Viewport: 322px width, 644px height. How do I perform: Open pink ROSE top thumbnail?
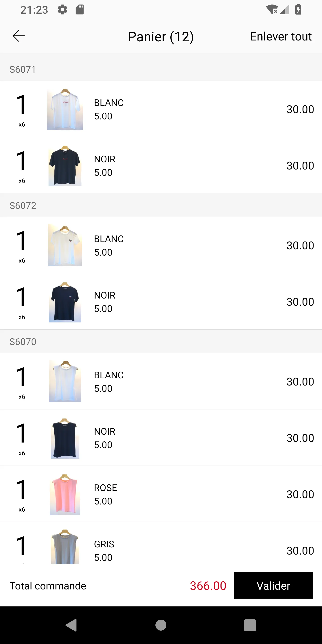click(x=65, y=494)
